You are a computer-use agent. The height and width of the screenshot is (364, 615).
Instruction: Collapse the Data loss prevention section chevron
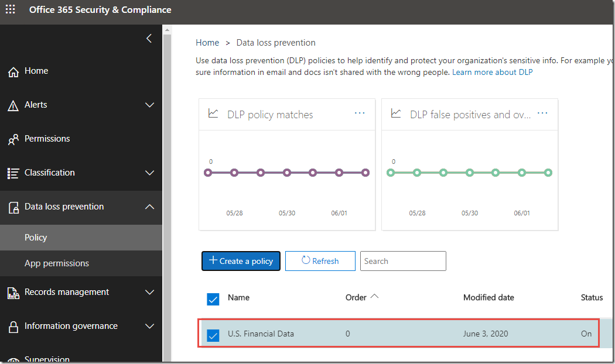click(x=149, y=207)
